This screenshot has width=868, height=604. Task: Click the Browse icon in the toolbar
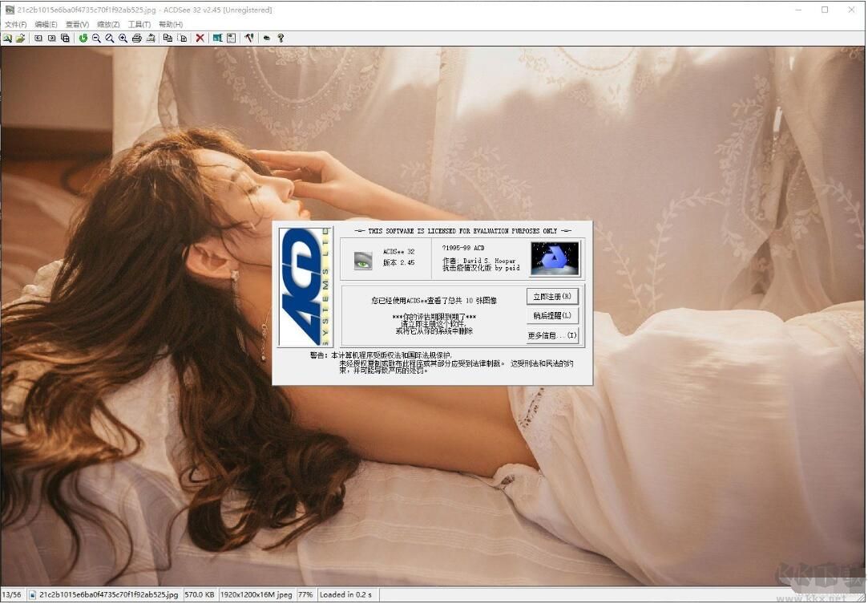[7, 38]
